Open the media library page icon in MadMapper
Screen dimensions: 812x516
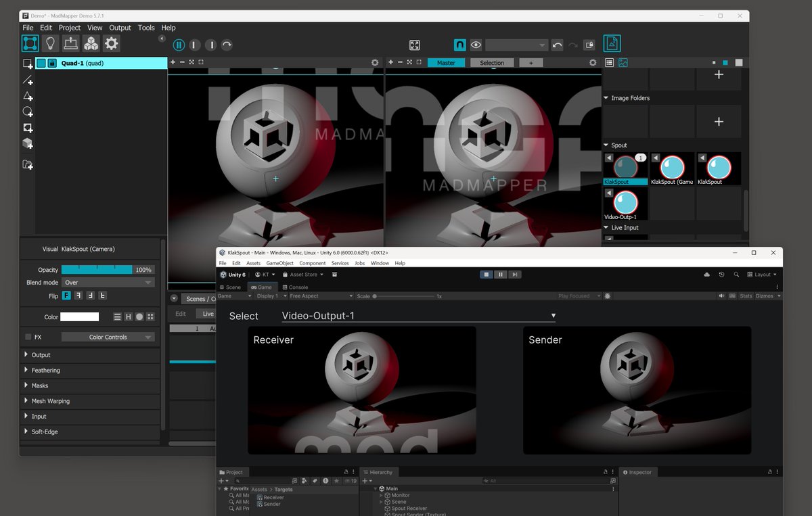[x=612, y=44]
